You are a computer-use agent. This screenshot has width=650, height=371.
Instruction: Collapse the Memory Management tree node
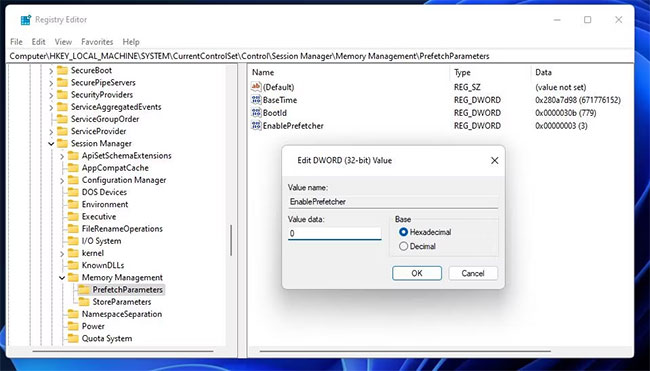(62, 278)
